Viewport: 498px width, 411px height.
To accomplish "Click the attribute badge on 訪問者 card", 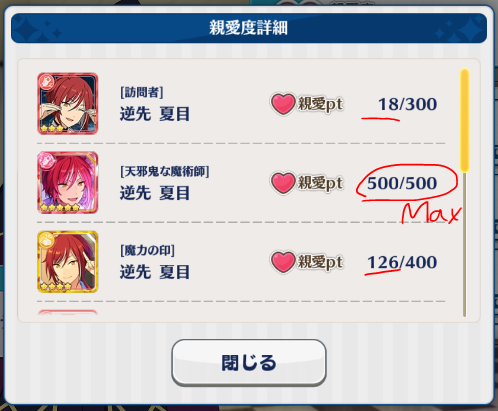I will (47, 82).
